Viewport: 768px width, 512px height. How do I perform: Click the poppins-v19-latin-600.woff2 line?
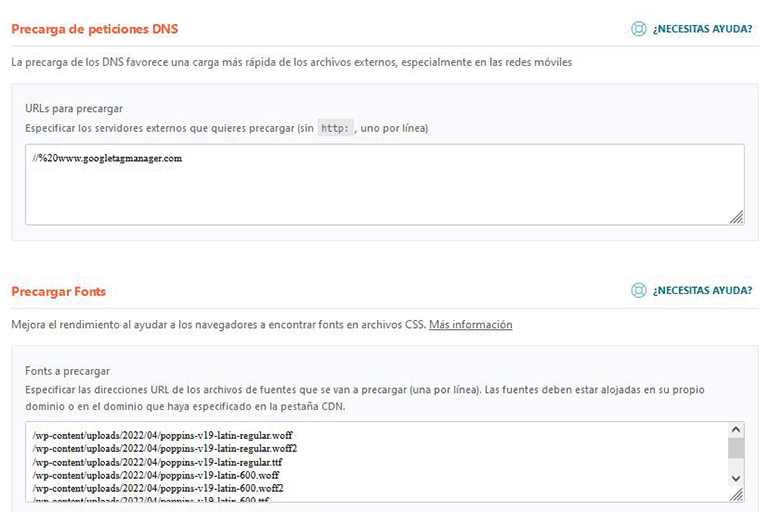tap(158, 488)
